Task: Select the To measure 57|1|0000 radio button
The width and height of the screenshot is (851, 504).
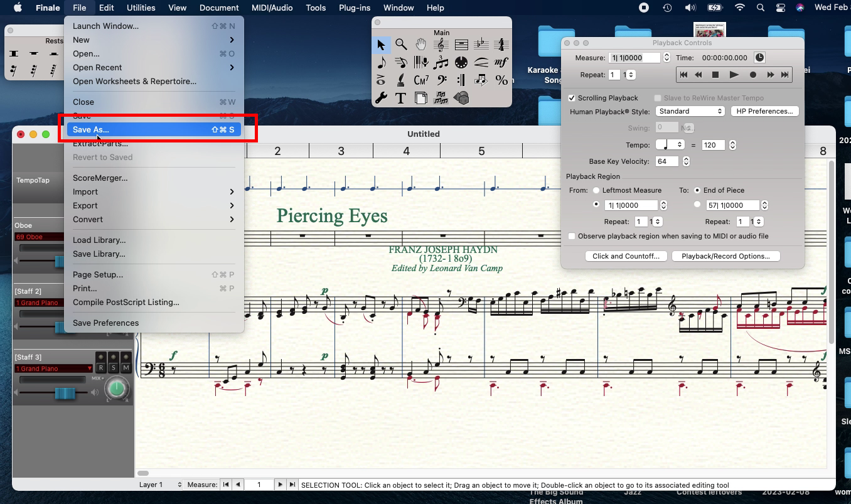Action: (x=697, y=205)
